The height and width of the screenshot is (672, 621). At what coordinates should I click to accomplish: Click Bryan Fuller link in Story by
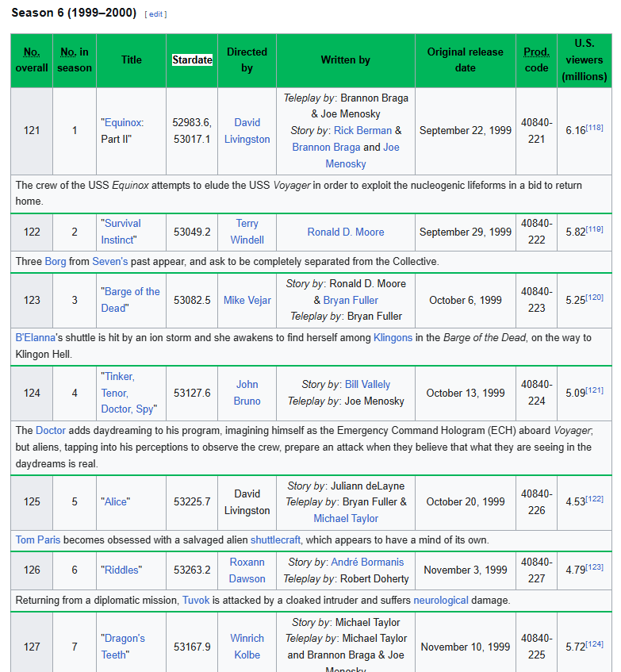pyautogui.click(x=351, y=300)
